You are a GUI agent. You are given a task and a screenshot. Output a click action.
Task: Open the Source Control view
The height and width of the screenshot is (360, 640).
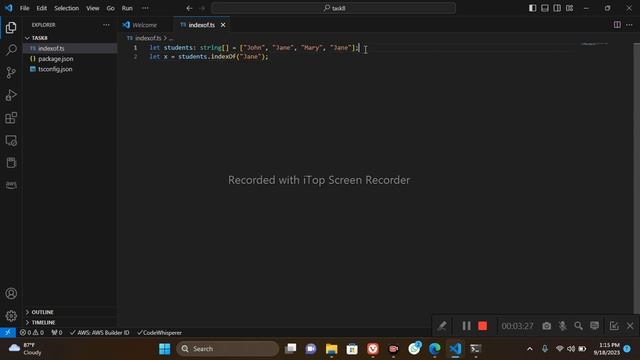pyautogui.click(x=11, y=73)
